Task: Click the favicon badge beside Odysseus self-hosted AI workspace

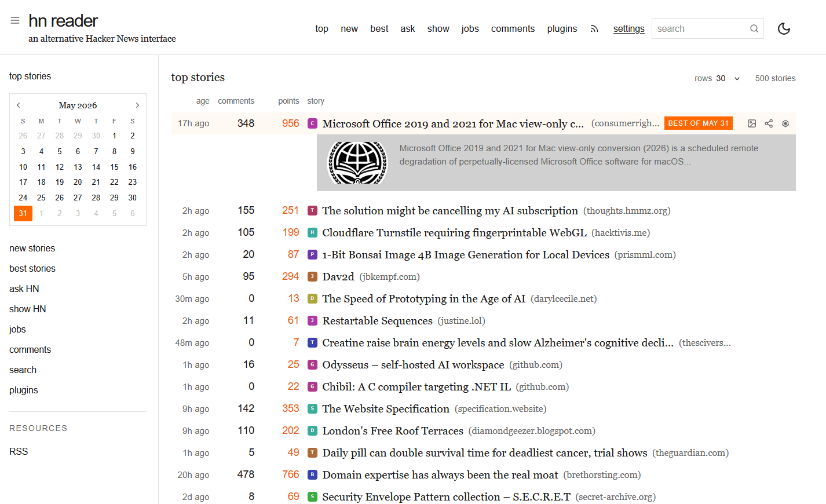Action: 312,364
